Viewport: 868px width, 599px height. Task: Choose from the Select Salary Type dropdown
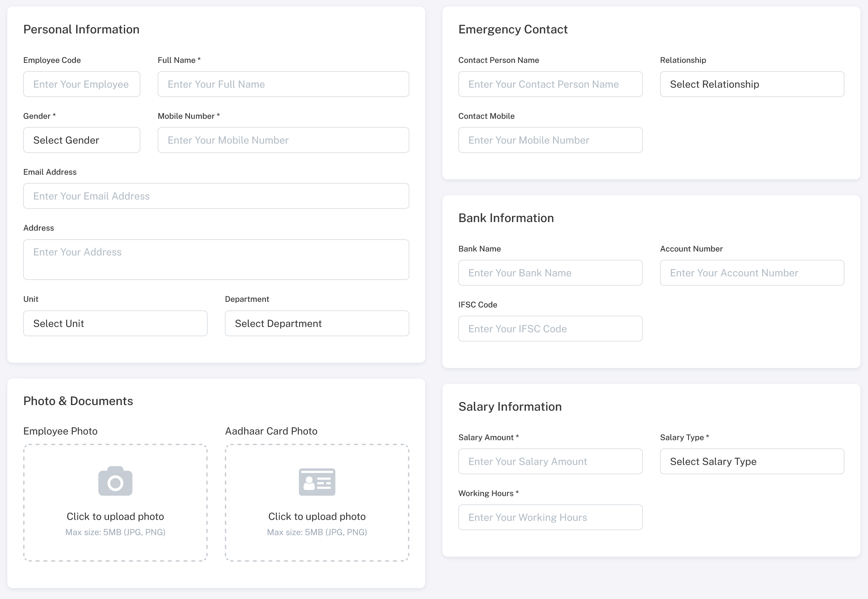pyautogui.click(x=751, y=461)
